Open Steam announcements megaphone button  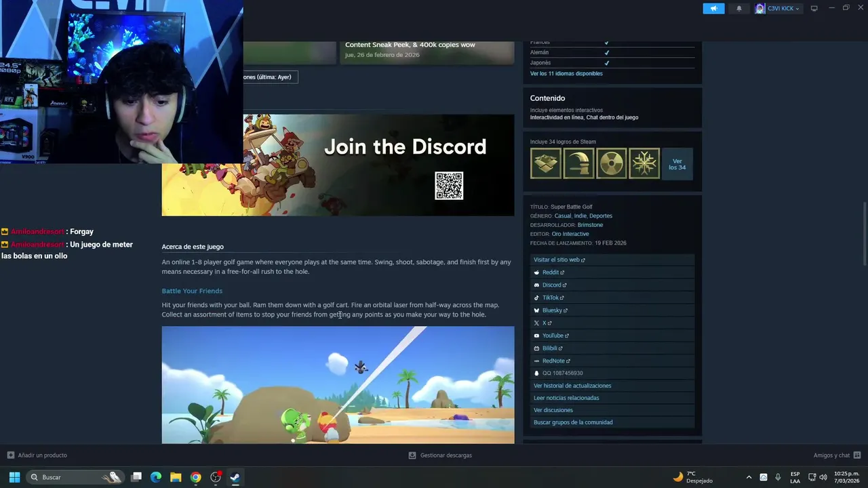click(x=713, y=8)
